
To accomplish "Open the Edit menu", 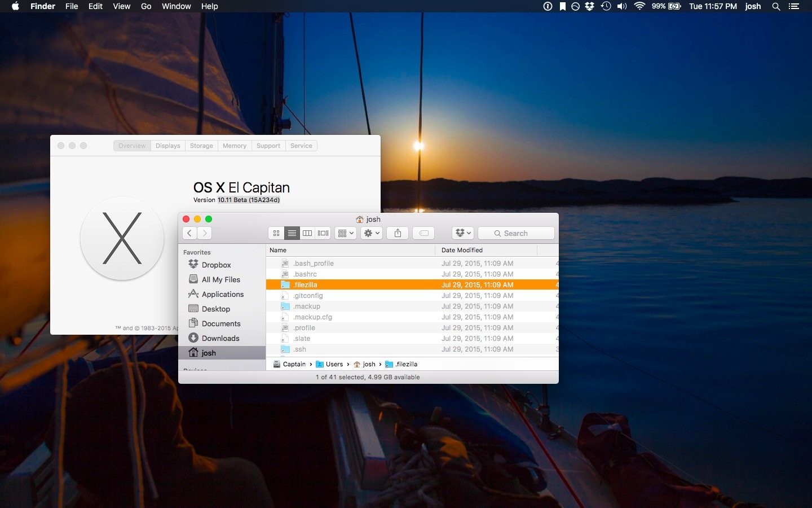I will (95, 6).
